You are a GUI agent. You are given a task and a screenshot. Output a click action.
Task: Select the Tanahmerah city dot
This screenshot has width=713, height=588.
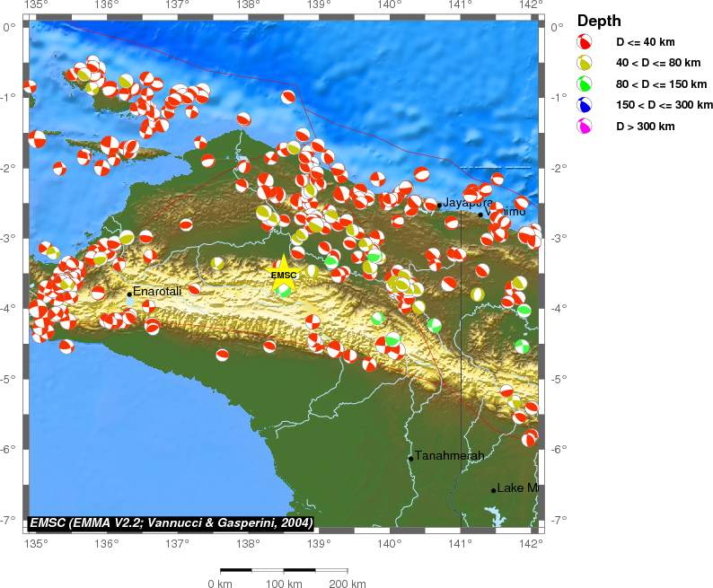pos(411,459)
